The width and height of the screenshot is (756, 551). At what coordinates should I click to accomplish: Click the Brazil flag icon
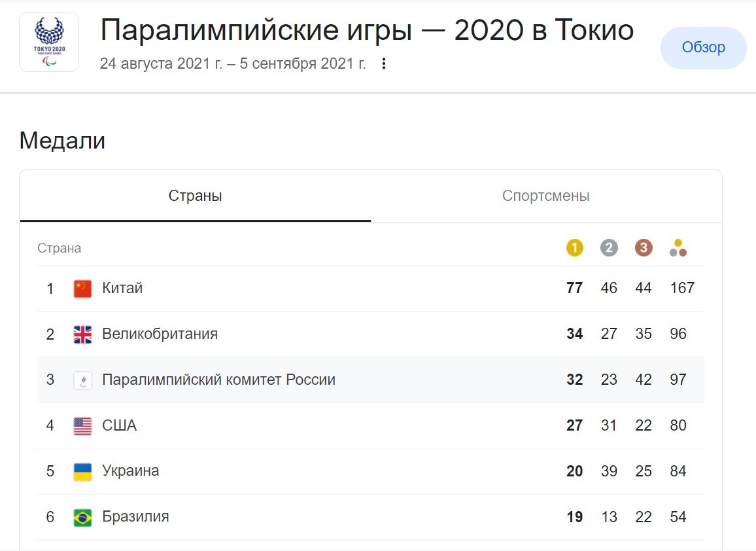tap(82, 518)
